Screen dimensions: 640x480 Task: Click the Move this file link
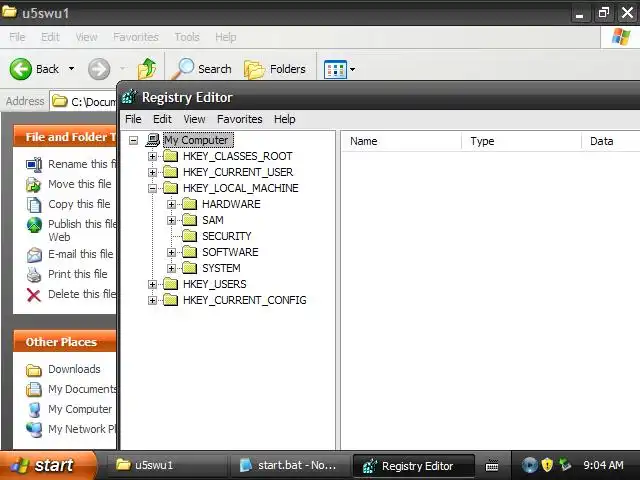(80, 184)
